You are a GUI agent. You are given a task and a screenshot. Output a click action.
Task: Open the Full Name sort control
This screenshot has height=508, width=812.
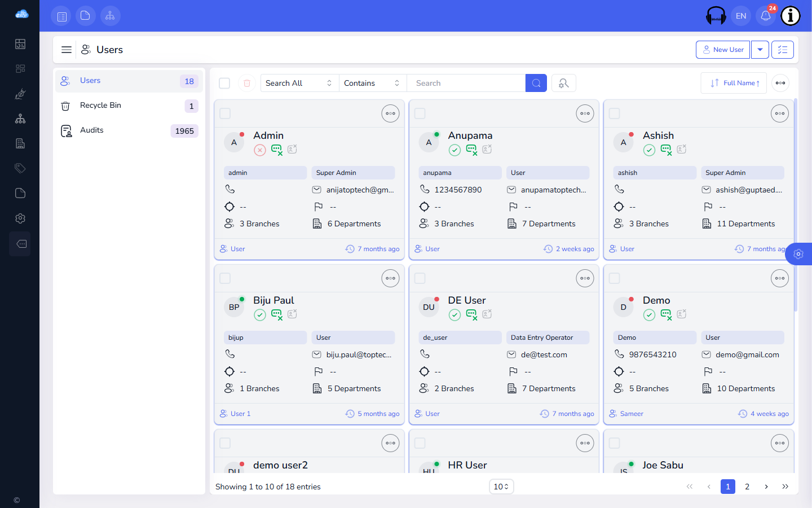tap(734, 83)
